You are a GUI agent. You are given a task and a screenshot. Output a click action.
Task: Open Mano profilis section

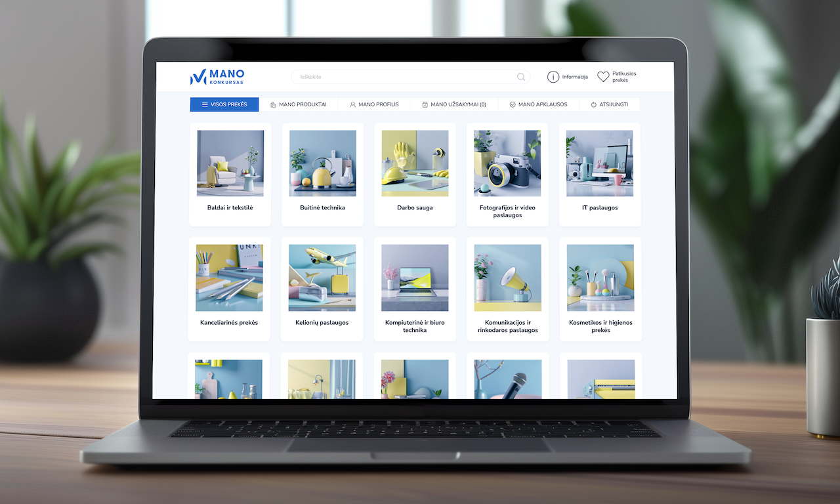click(x=374, y=104)
